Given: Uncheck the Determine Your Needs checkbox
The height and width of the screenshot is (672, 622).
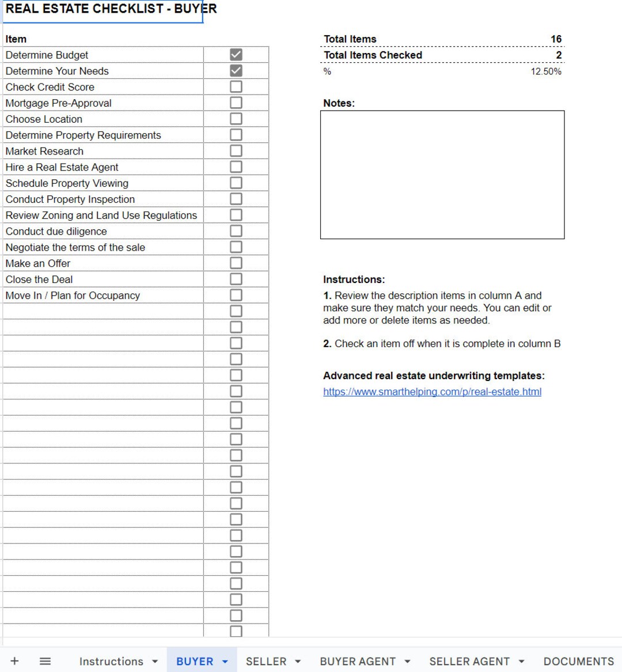Looking at the screenshot, I should coord(236,70).
